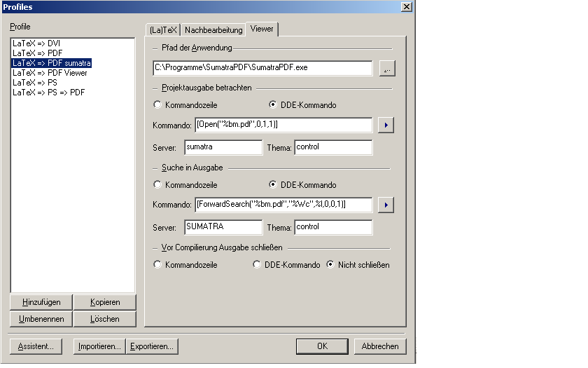Open placeholder arrow next to ForwardSearch command
The width and height of the screenshot is (588, 368).
click(x=385, y=205)
